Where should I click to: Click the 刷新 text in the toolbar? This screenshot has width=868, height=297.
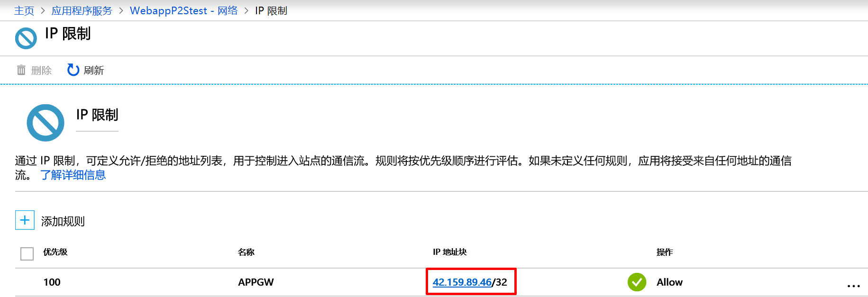point(94,71)
